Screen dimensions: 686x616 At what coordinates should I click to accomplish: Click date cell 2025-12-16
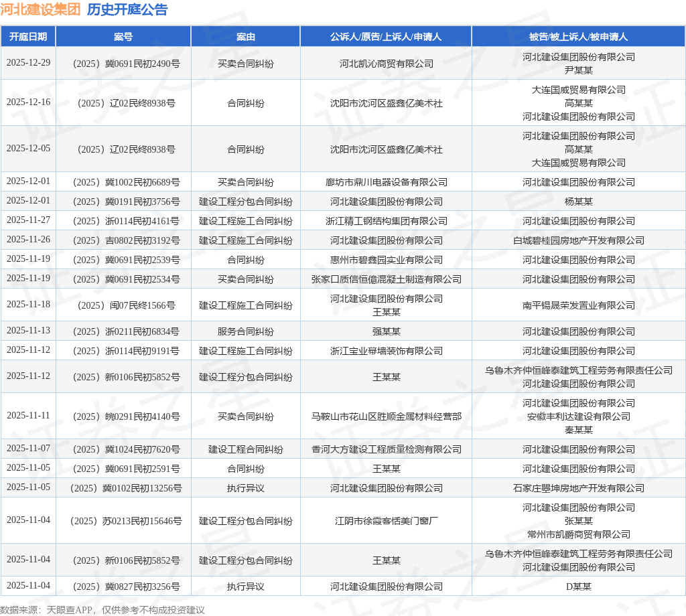(x=28, y=102)
